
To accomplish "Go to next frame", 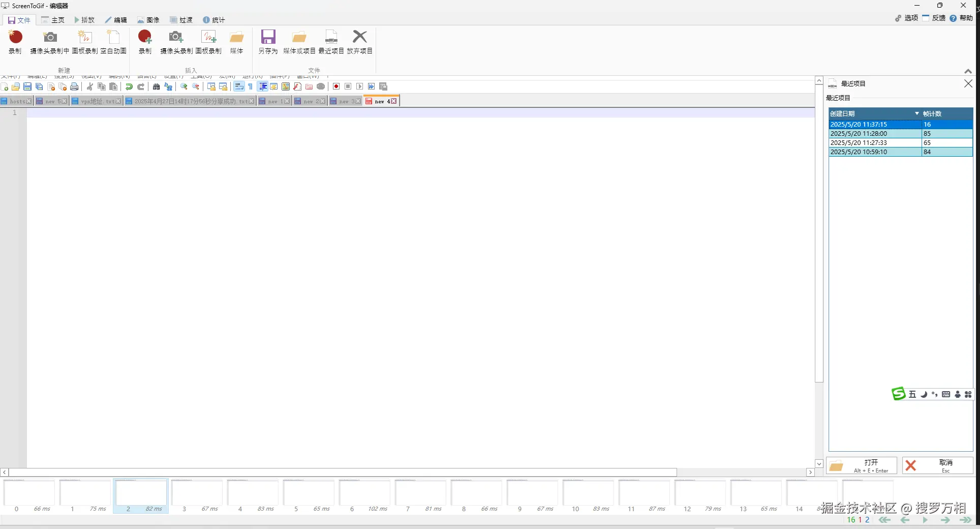I will 945,520.
